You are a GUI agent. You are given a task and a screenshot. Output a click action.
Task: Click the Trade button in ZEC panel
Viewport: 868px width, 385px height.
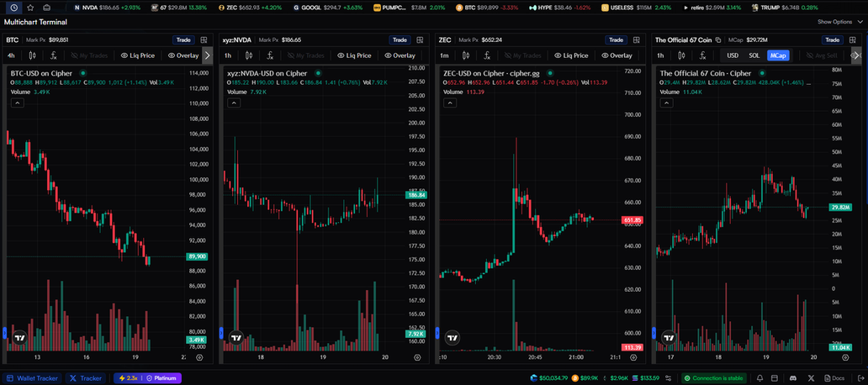[616, 40]
